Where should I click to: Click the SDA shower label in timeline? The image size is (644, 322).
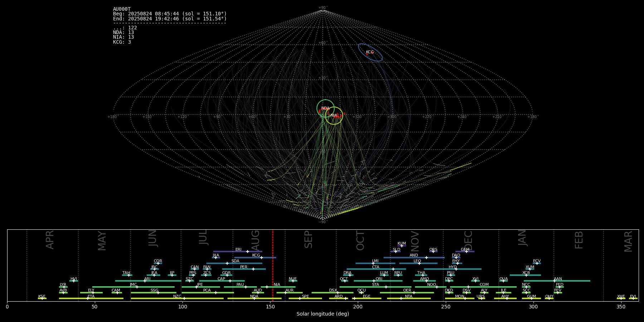pyautogui.click(x=235, y=261)
